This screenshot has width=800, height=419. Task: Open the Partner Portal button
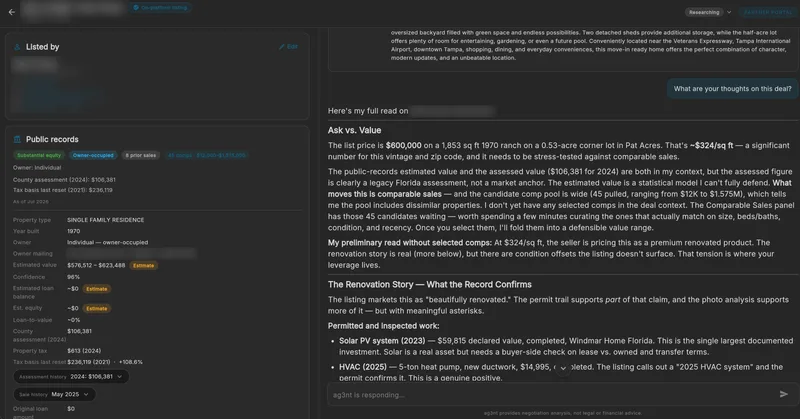click(x=768, y=12)
